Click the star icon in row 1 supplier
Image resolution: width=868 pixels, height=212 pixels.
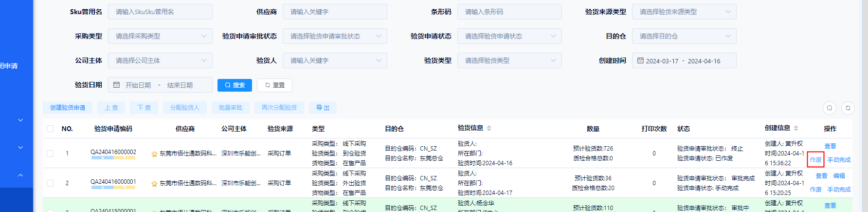154,154
